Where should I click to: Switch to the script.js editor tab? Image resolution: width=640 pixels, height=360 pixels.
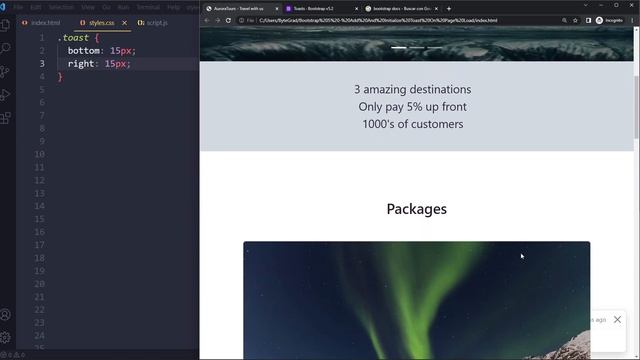153,23
